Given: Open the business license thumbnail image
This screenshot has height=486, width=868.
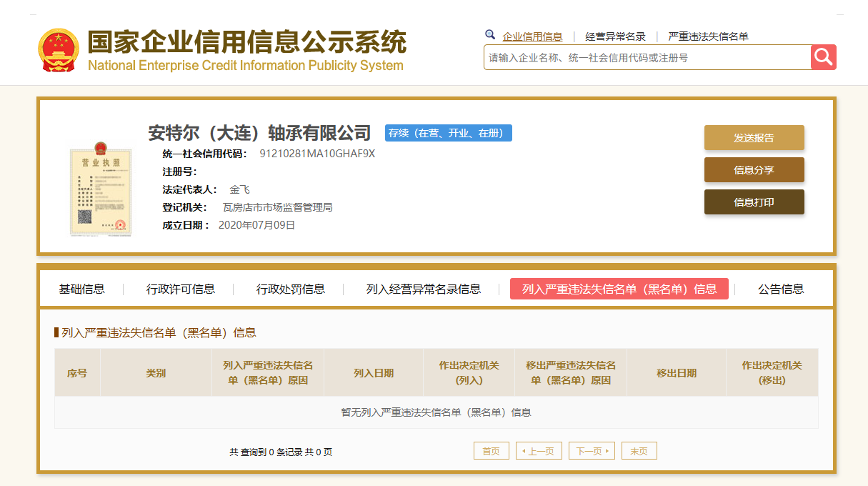Looking at the screenshot, I should (101, 189).
